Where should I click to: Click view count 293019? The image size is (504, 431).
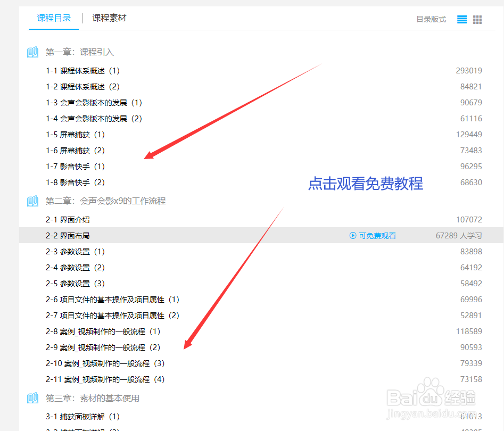click(x=469, y=71)
